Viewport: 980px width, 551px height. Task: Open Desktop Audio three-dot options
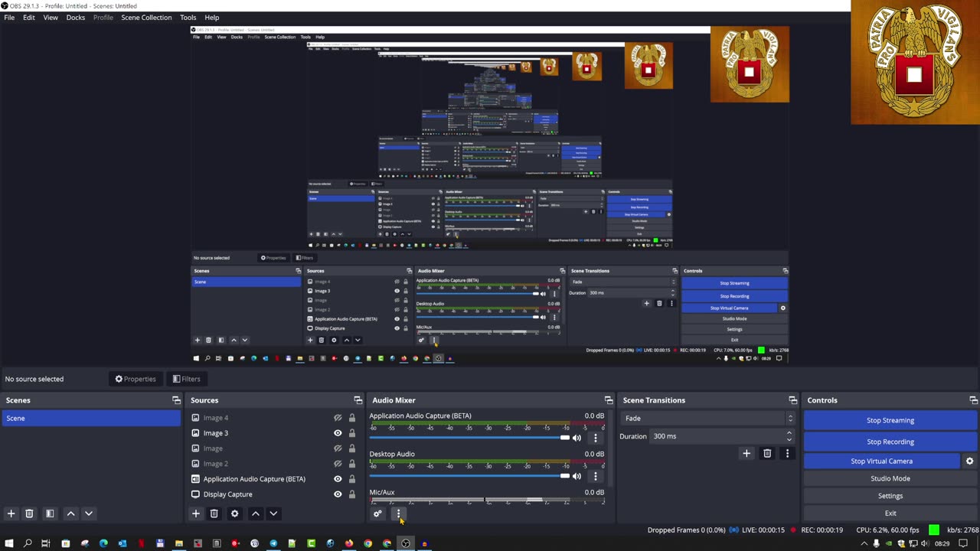tap(596, 476)
